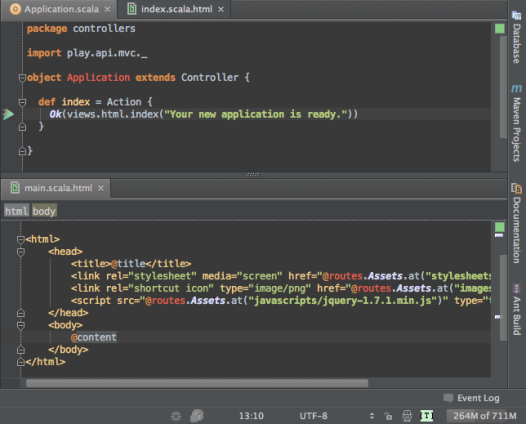Select the body breadcrumb item
This screenshot has width=526, height=424.
44,211
